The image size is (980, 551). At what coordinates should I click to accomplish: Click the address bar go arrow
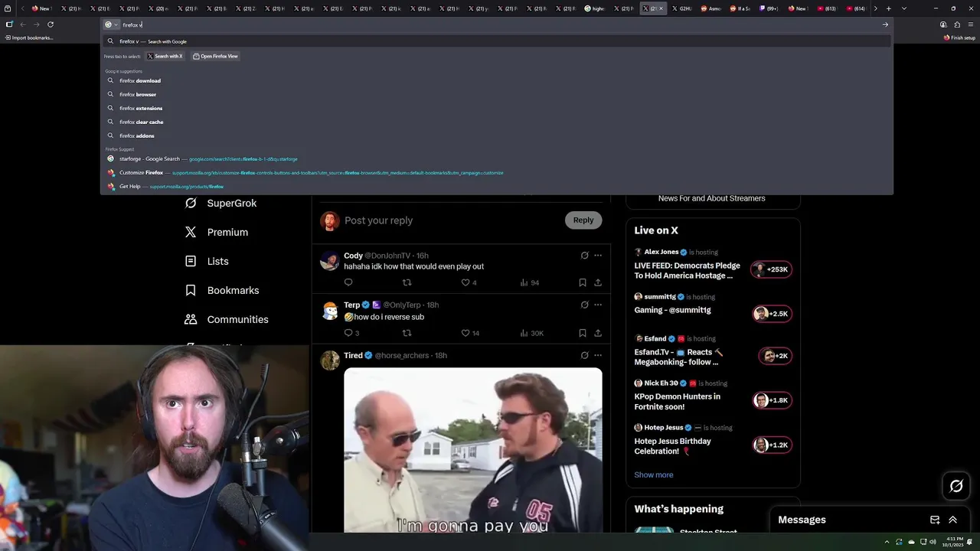[885, 24]
